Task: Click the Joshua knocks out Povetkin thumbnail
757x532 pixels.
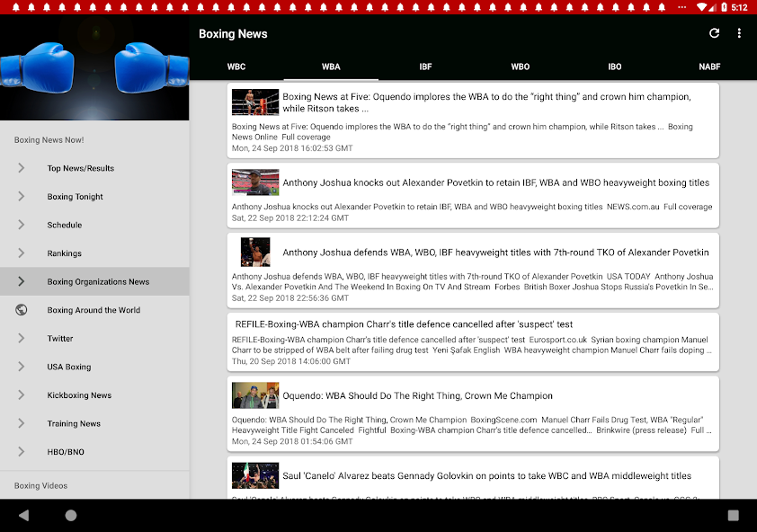Action: (x=255, y=182)
